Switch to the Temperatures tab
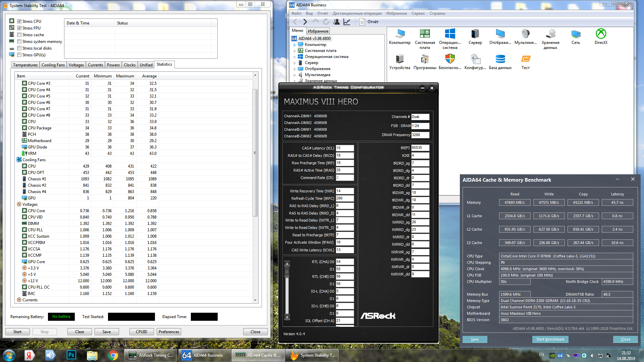The width and height of the screenshot is (644, 362). [x=25, y=65]
